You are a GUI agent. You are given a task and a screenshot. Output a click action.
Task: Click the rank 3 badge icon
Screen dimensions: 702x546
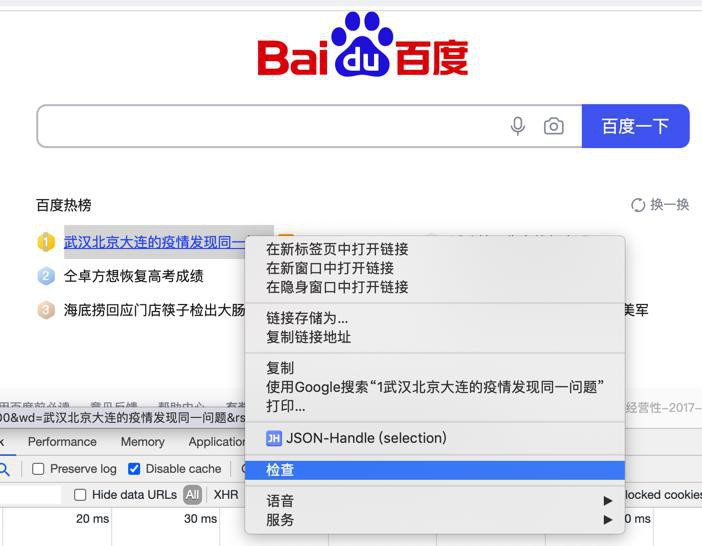[46, 310]
